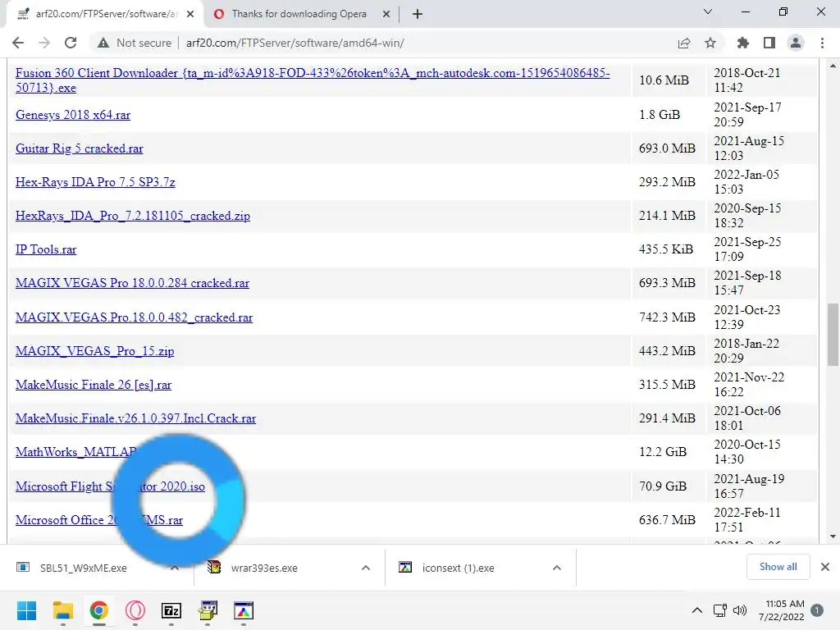840x630 pixels.
Task: Click the scrollbar up arrow
Action: point(833,66)
